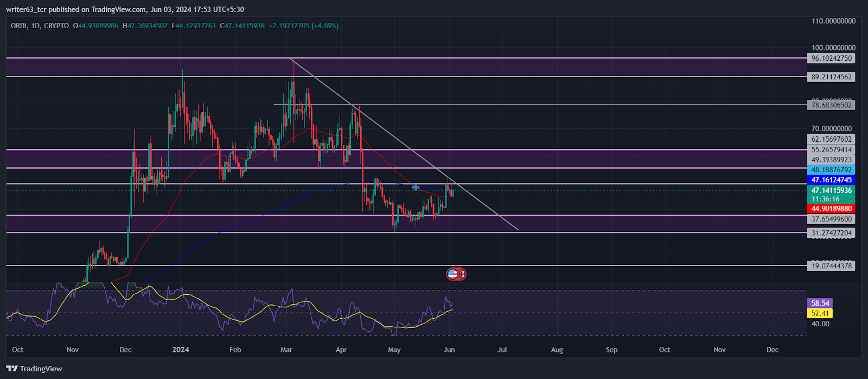
Task: Click the 100.00000000 price scale label
Action: coord(834,48)
